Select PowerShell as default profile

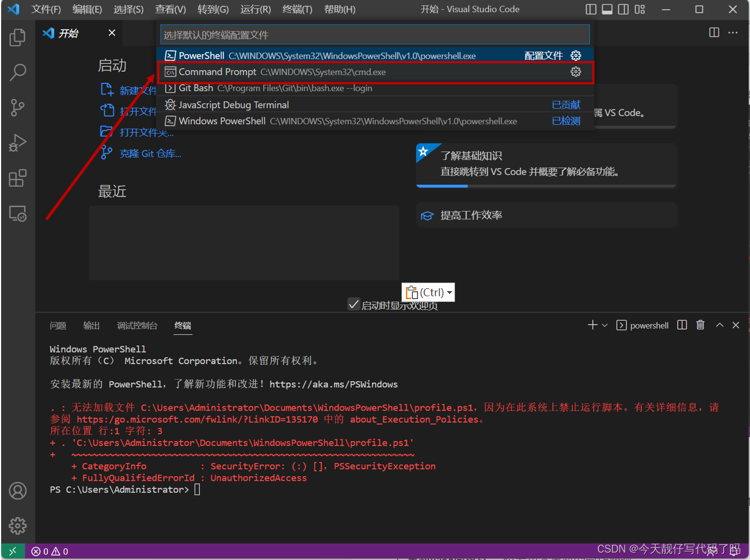tap(374, 55)
